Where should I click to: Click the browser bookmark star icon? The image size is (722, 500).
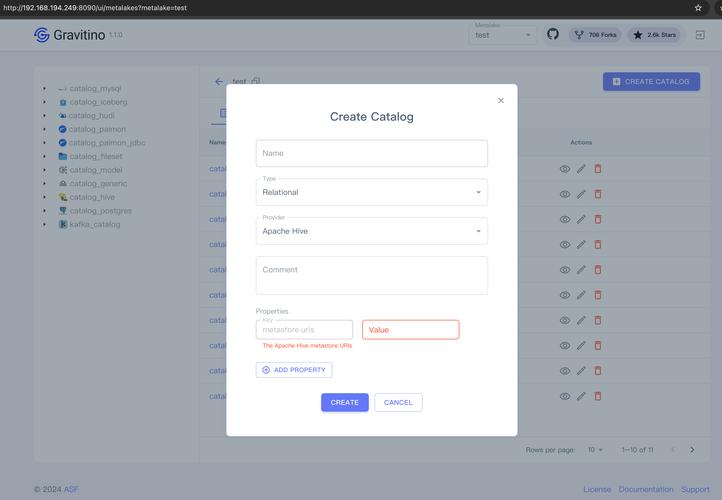click(x=698, y=8)
